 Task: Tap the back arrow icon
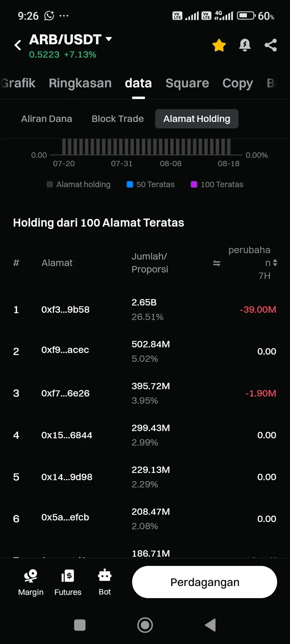(x=18, y=45)
